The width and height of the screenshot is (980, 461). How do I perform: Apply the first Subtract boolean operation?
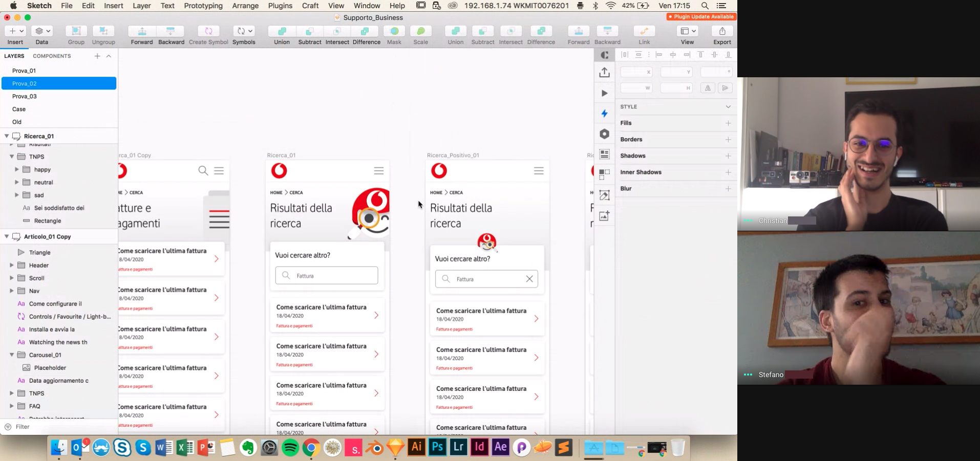pyautogui.click(x=310, y=31)
